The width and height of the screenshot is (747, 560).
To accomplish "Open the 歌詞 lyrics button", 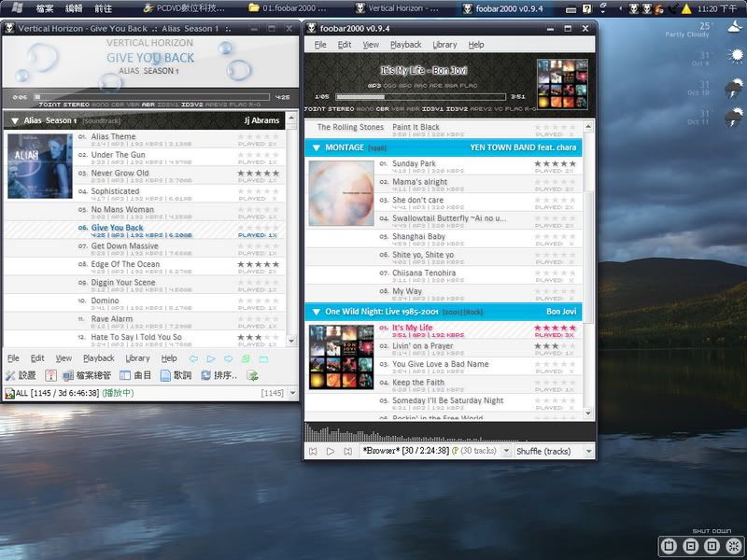I will coord(176,376).
